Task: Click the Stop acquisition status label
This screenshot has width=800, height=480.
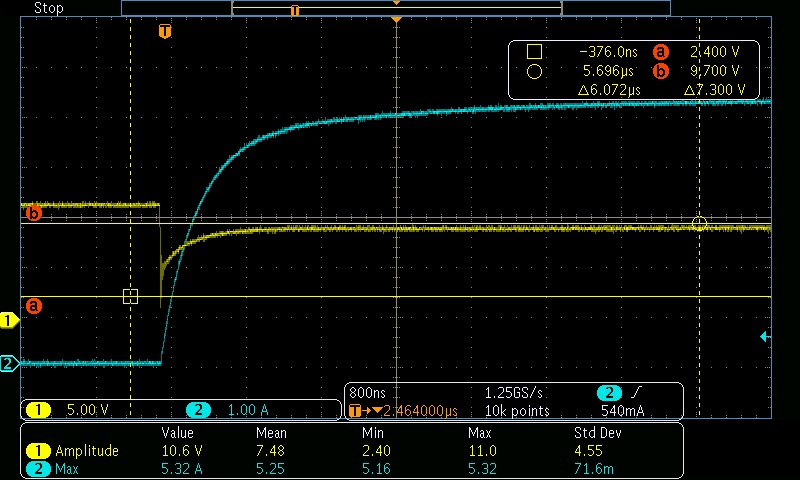Action: coord(49,8)
